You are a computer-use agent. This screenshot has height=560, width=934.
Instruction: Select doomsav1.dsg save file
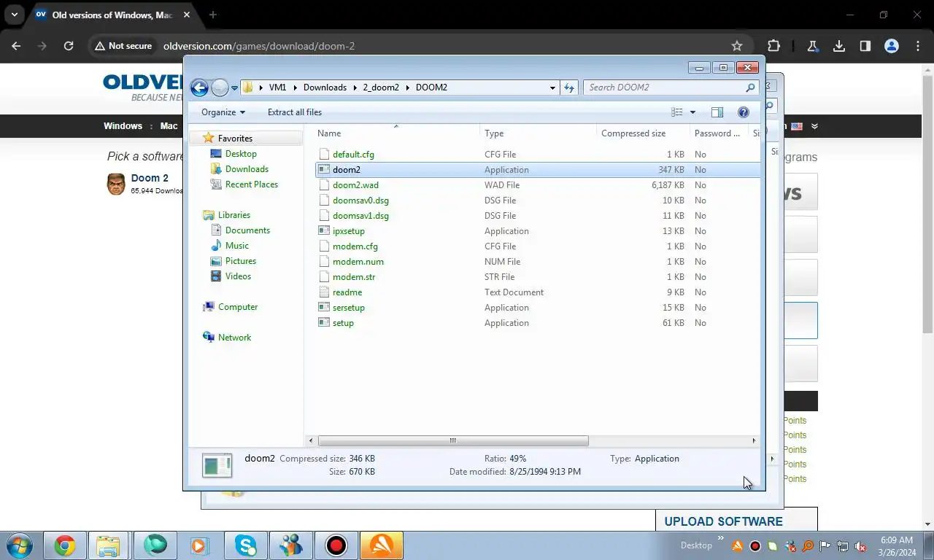[x=360, y=216]
